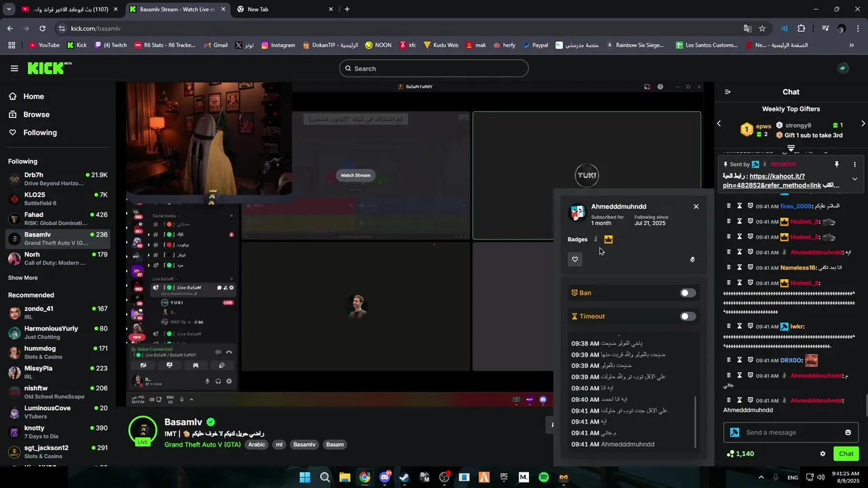Toggle the Timeout switch on

(x=688, y=317)
